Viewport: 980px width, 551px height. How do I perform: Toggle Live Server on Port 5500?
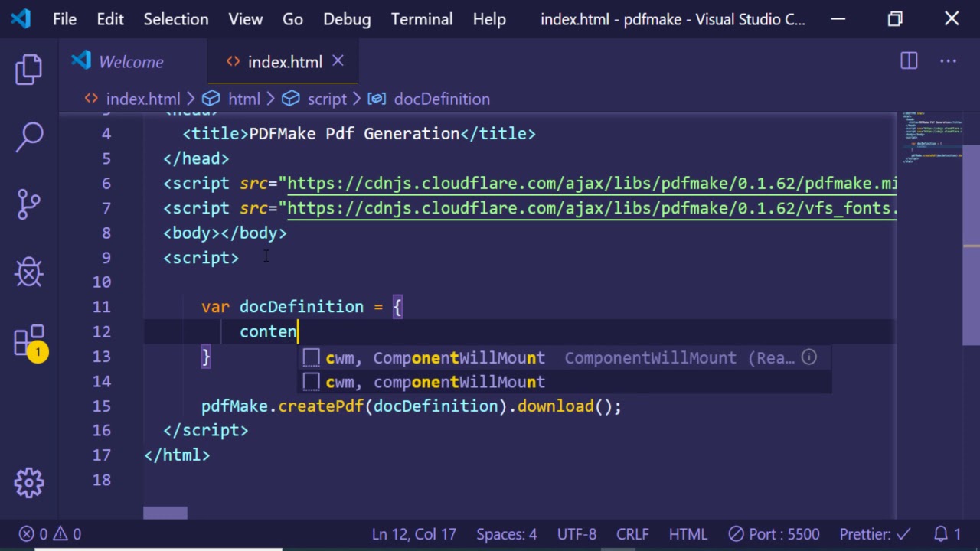click(774, 534)
